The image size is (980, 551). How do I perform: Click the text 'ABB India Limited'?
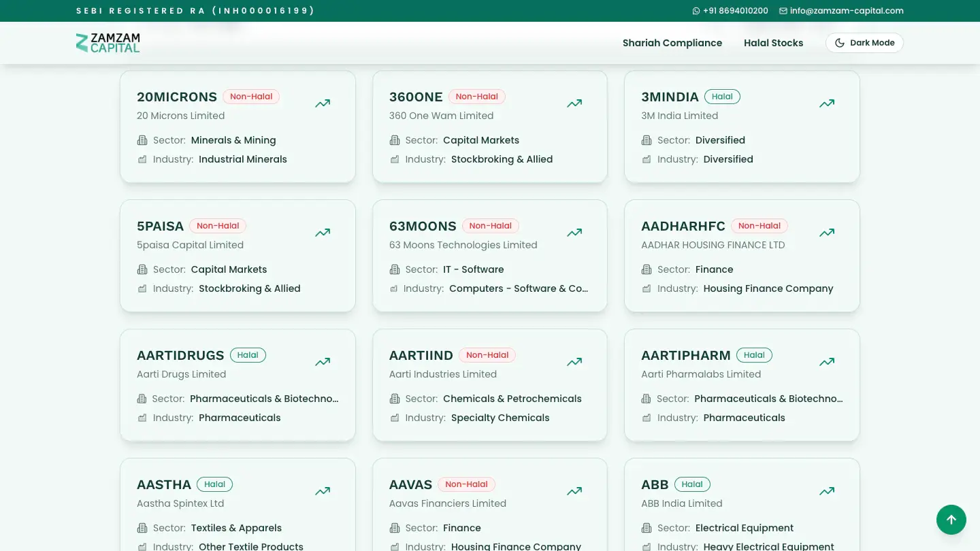click(682, 503)
